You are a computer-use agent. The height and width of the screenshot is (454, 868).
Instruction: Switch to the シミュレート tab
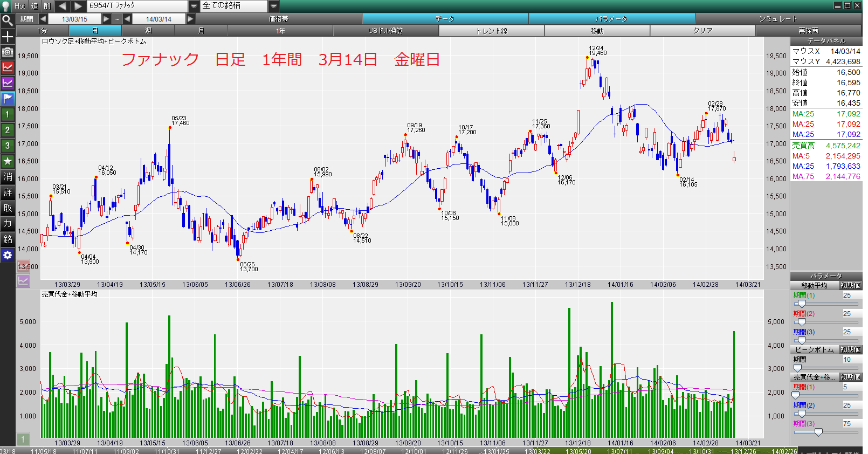coord(778,19)
